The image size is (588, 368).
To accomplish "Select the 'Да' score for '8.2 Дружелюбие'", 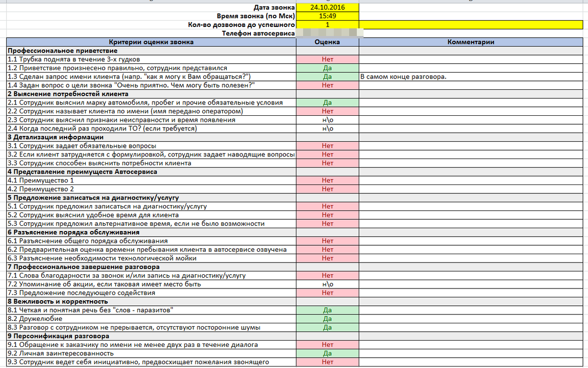I will (327, 319).
